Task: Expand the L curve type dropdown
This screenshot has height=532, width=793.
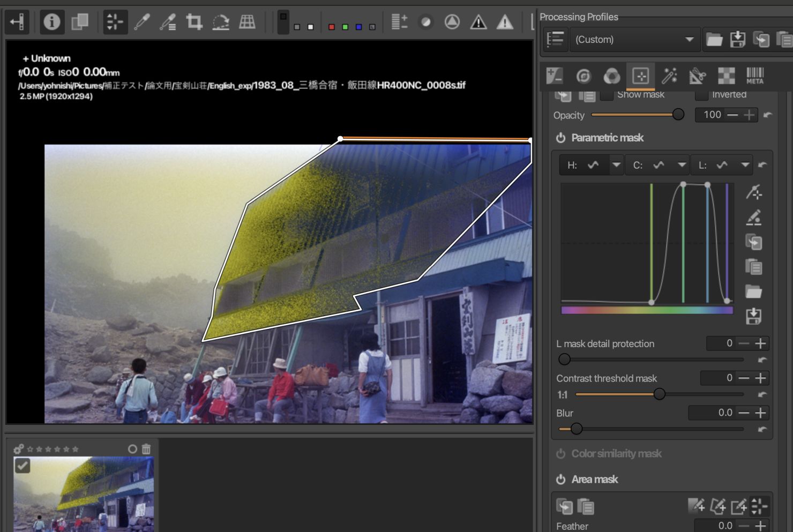Action: pos(745,165)
